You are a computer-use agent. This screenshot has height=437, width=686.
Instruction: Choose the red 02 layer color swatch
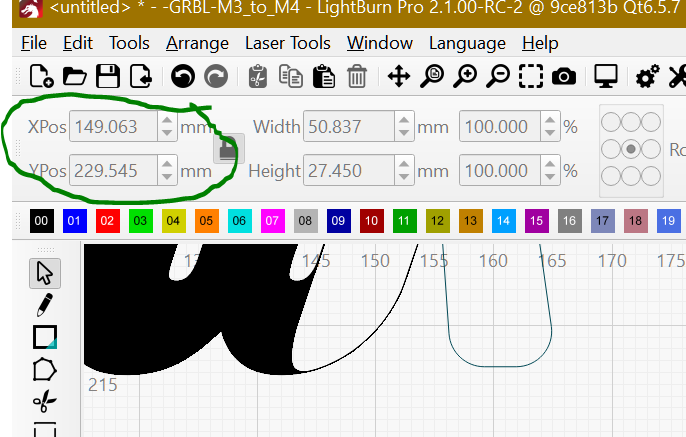point(106,220)
